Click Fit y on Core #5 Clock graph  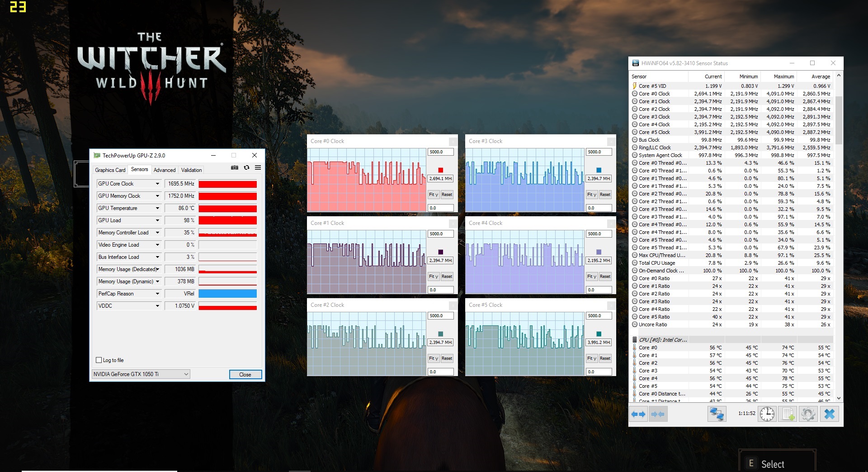592,358
